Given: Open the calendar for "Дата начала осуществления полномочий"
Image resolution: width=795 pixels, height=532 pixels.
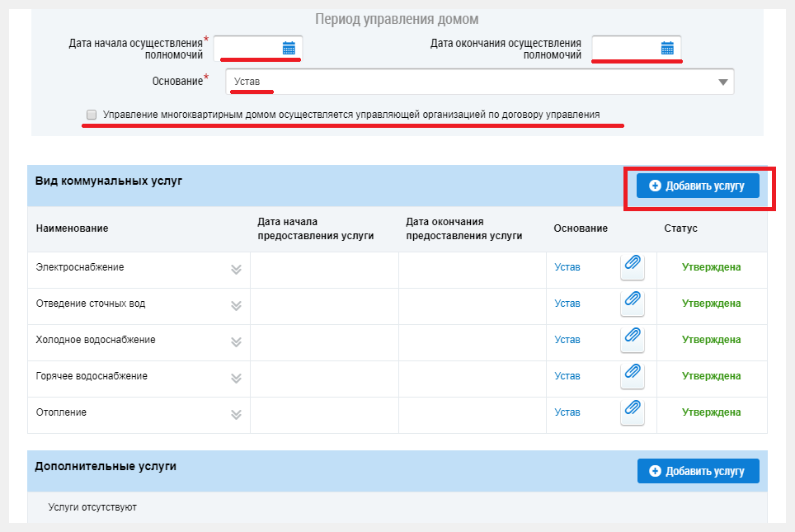Looking at the screenshot, I should [x=289, y=48].
